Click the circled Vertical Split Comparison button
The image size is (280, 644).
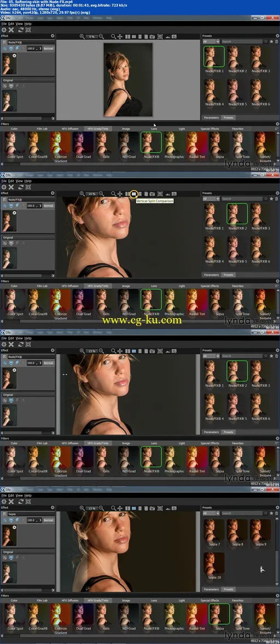coord(133,194)
